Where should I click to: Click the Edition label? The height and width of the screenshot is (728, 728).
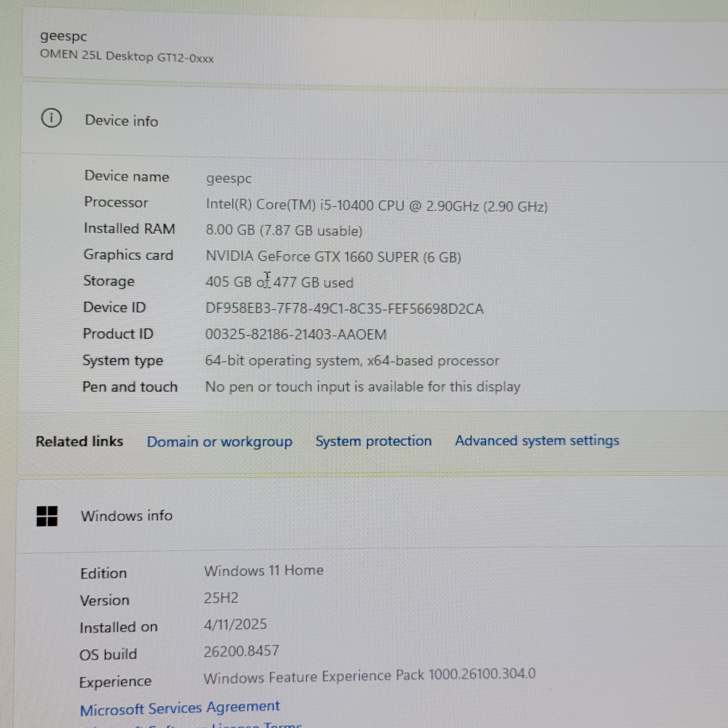pos(103,573)
